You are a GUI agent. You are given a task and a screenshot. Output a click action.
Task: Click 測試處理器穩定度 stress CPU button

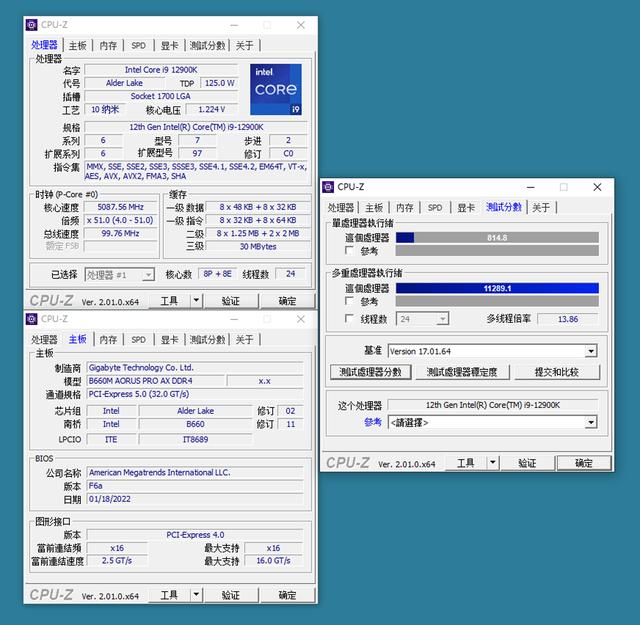tap(462, 372)
